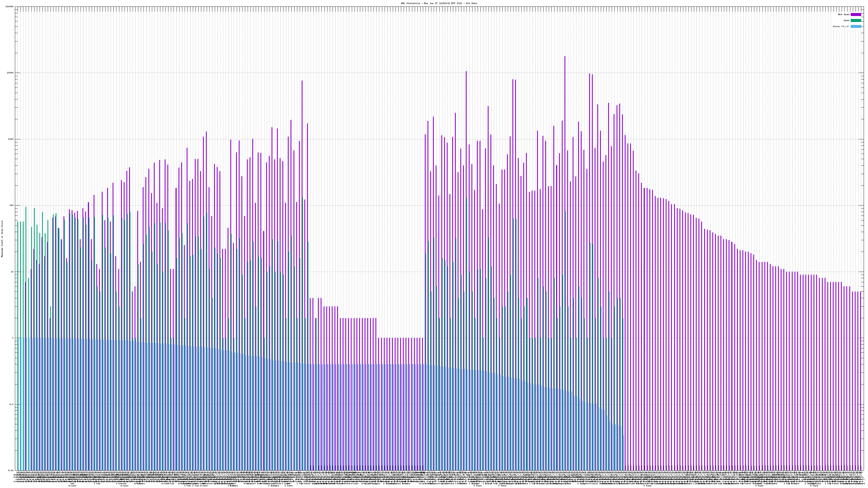This screenshot has width=868, height=488.
Task: Click the RBL Statistics chart title
Action: (439, 3)
